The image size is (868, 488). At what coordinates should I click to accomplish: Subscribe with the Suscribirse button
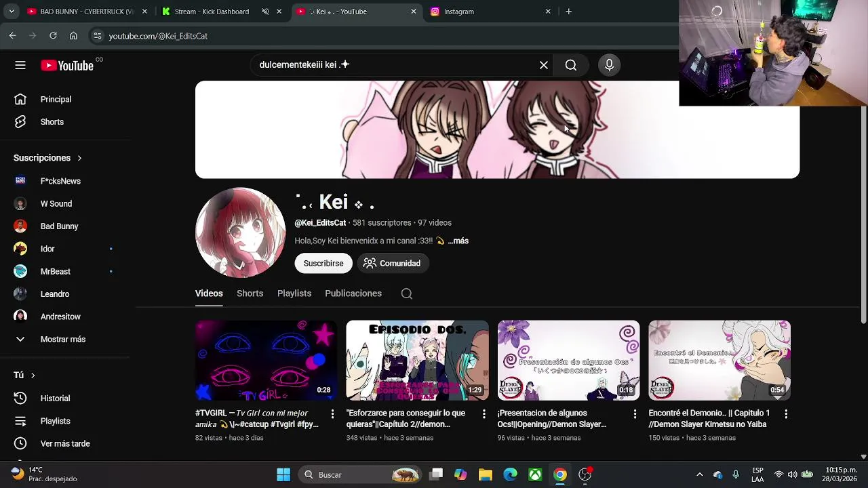(x=323, y=264)
